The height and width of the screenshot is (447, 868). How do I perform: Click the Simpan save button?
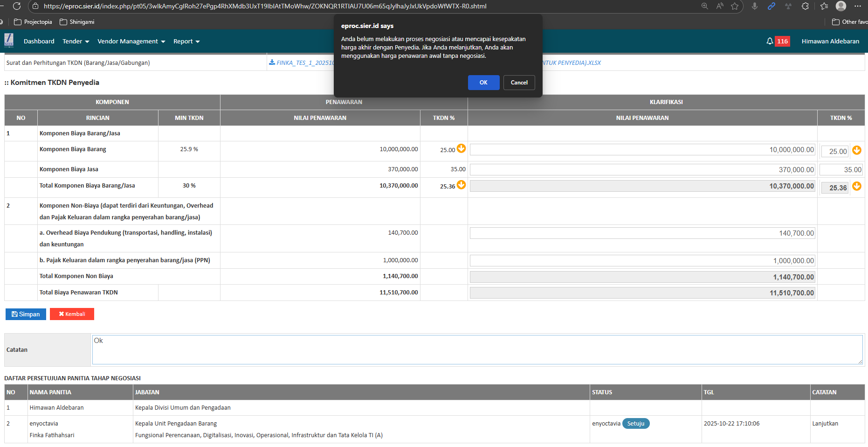(26, 314)
